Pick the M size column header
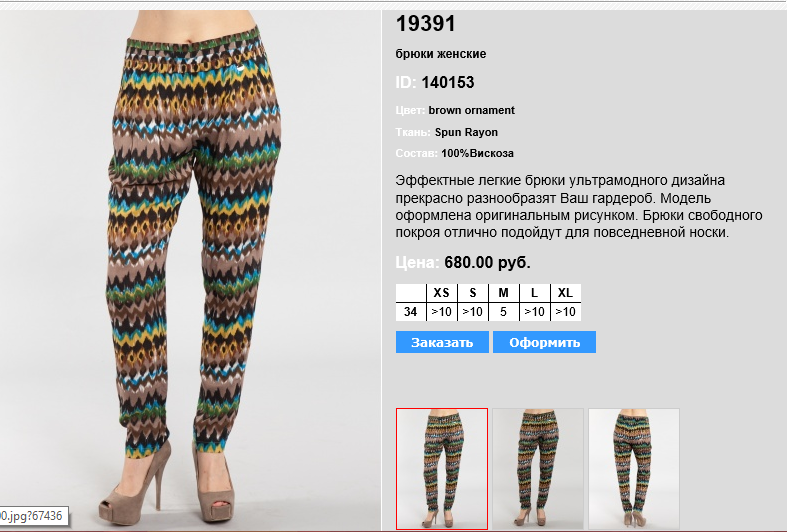The width and height of the screenshot is (787, 532). coord(503,293)
